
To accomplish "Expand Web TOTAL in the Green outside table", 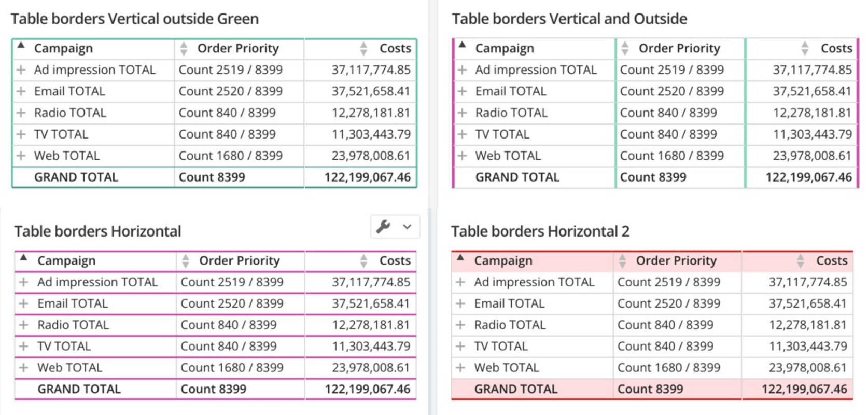I will coord(21,156).
